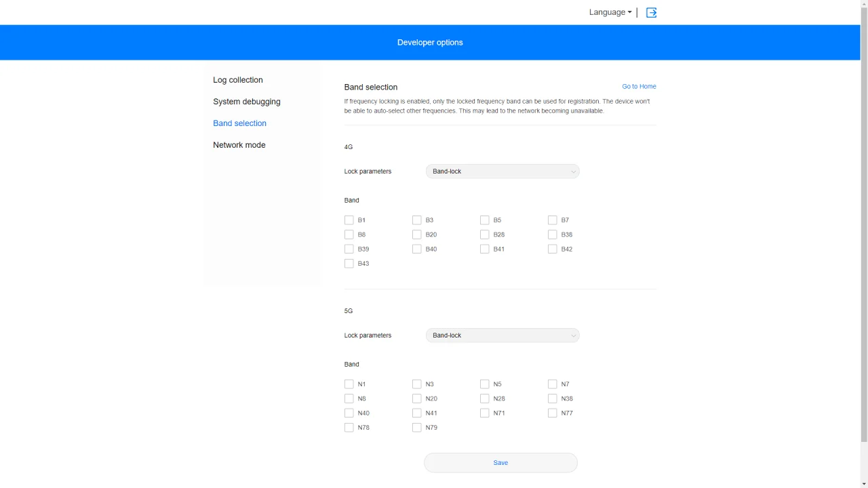Select the B28 band checkbox
Viewport: 868px width, 488px height.
484,235
